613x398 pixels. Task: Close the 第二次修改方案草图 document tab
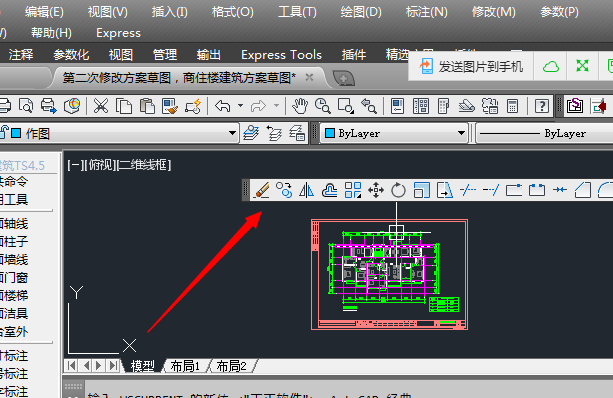click(309, 77)
